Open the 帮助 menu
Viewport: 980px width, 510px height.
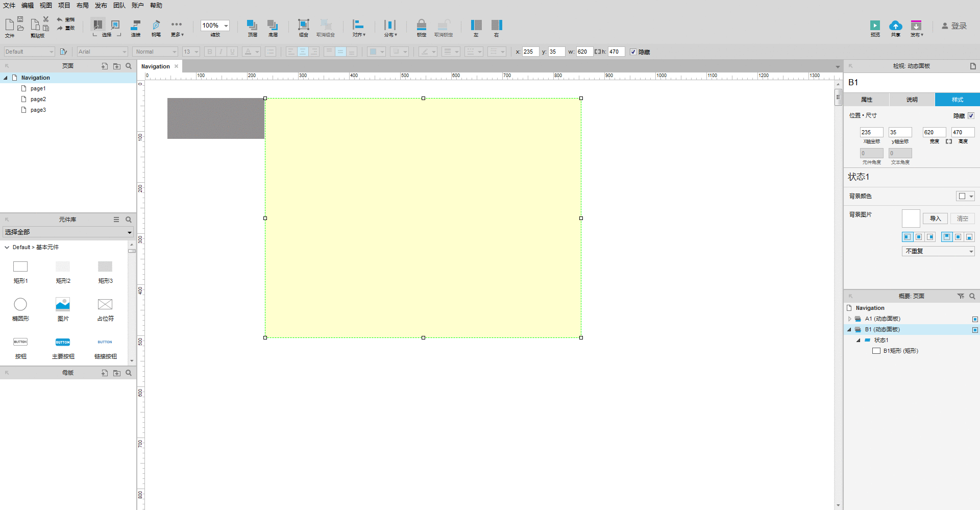(156, 5)
